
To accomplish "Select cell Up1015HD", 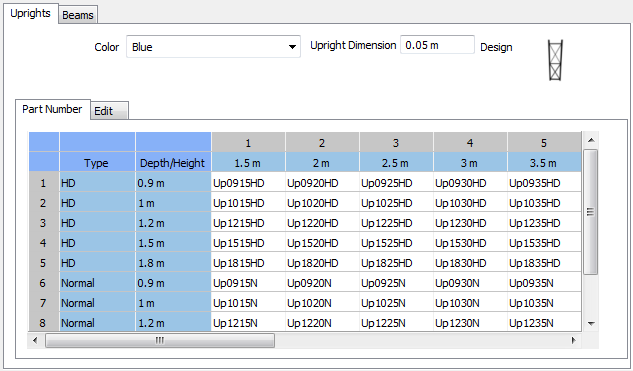I will pyautogui.click(x=248, y=202).
